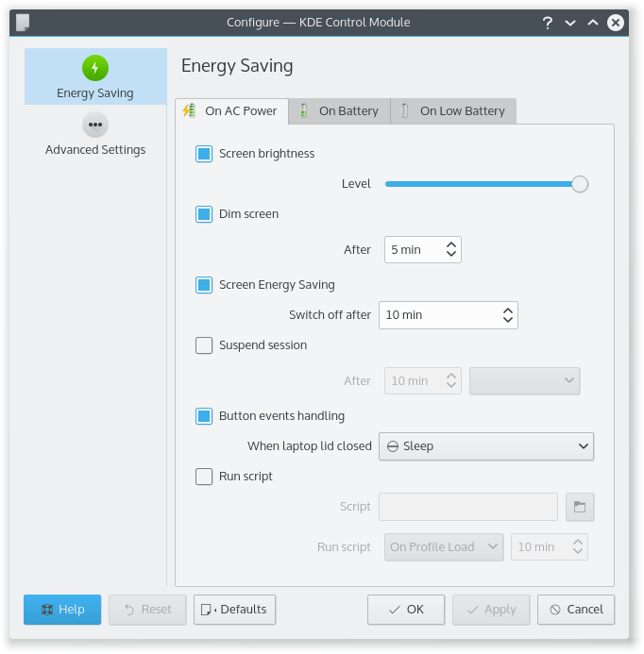The height and width of the screenshot is (654, 644).
Task: Switch to the On Low Battery tab
Action: coord(453,111)
